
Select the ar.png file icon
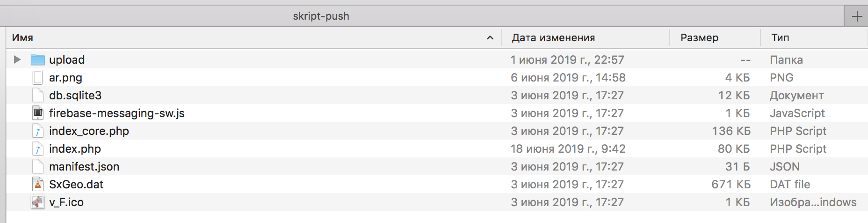coord(38,77)
